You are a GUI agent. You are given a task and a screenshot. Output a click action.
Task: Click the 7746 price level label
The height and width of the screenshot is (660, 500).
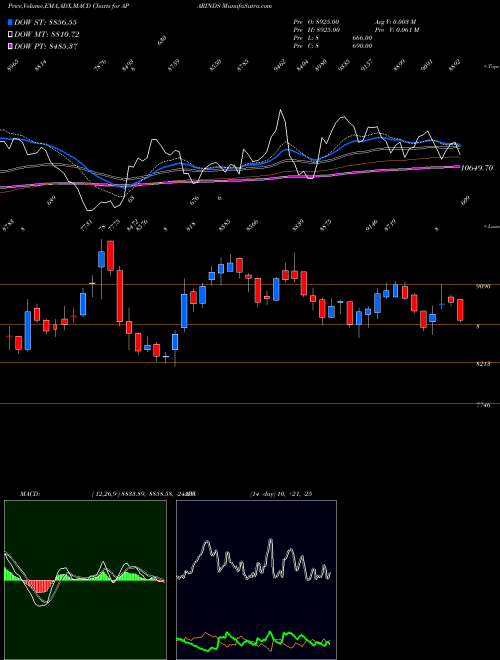point(483,405)
